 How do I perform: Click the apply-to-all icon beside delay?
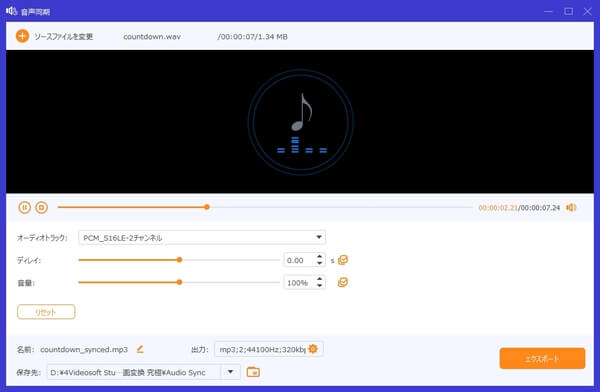343,260
